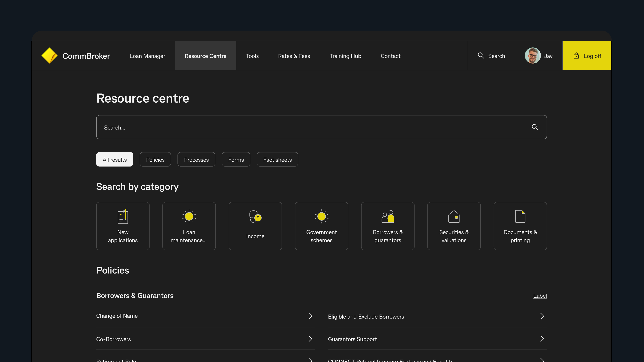The width and height of the screenshot is (644, 362).
Task: Open the Guarantors Support chevron
Action: coord(542,339)
